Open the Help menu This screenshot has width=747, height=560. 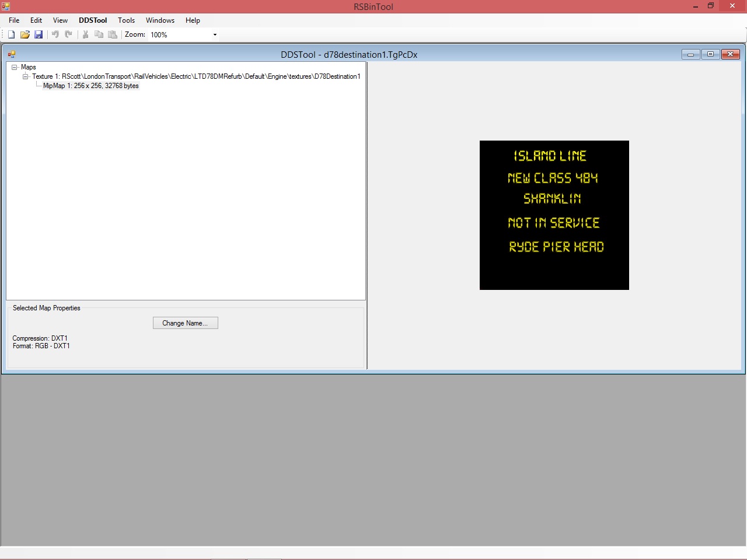pyautogui.click(x=193, y=20)
